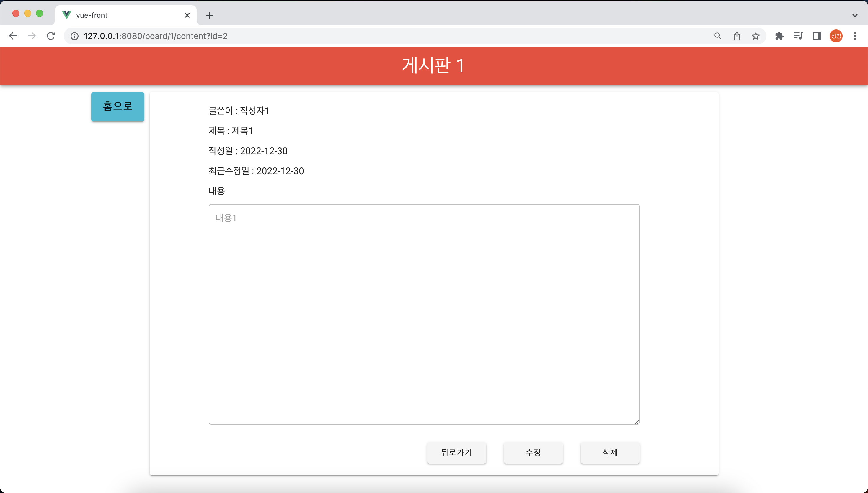Bookmark this page with star icon
This screenshot has height=493, width=868.
coord(756,36)
